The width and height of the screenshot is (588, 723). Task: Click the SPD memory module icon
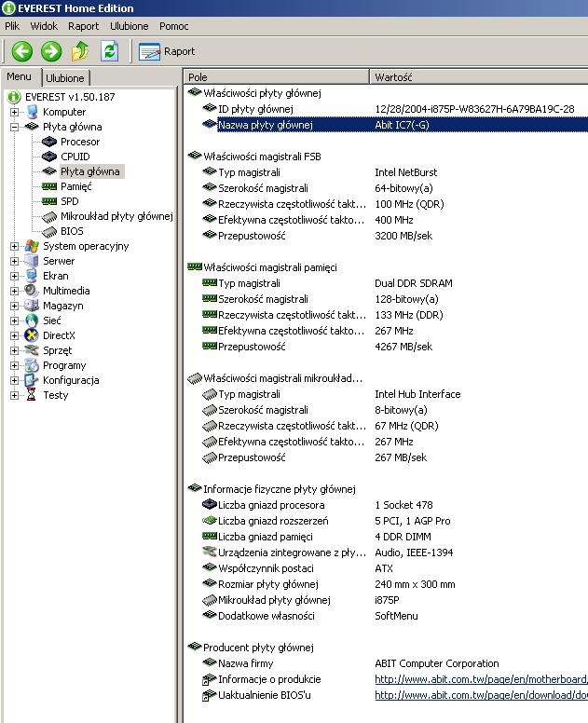coord(49,201)
